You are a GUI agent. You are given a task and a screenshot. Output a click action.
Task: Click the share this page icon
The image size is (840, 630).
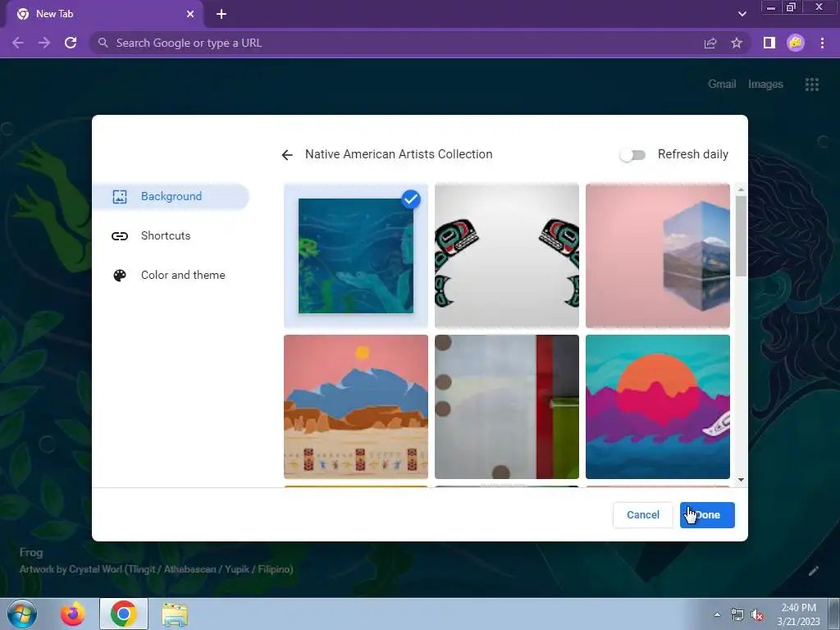[x=710, y=43]
